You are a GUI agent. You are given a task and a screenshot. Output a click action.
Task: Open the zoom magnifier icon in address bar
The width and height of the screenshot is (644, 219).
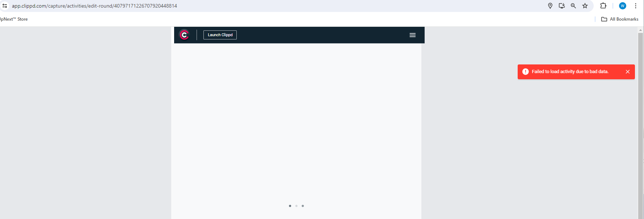pos(573,6)
